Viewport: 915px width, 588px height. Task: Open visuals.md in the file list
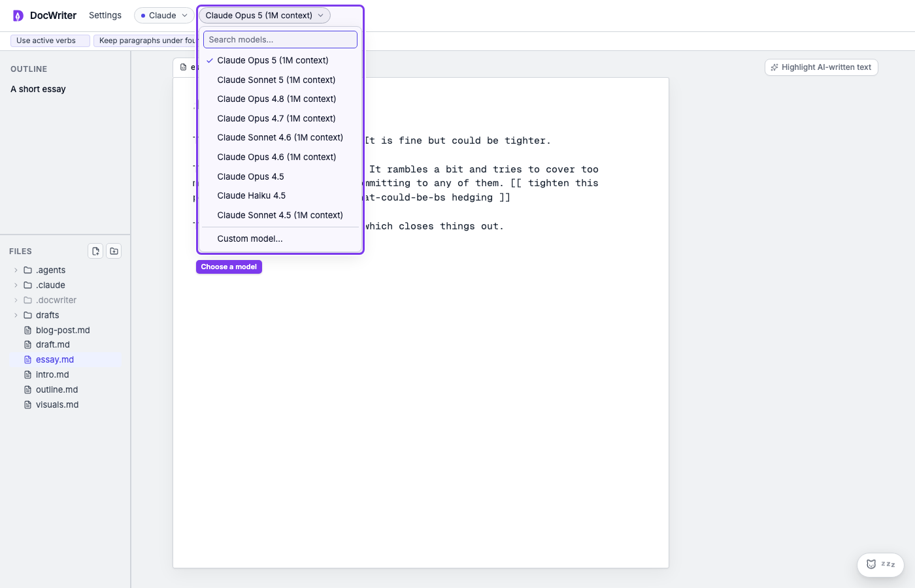pyautogui.click(x=65, y=404)
